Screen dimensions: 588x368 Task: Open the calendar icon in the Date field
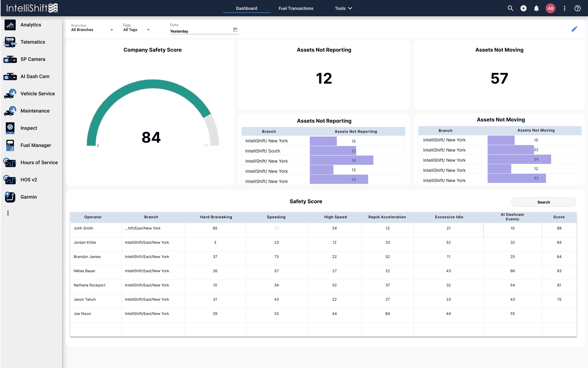coord(235,30)
